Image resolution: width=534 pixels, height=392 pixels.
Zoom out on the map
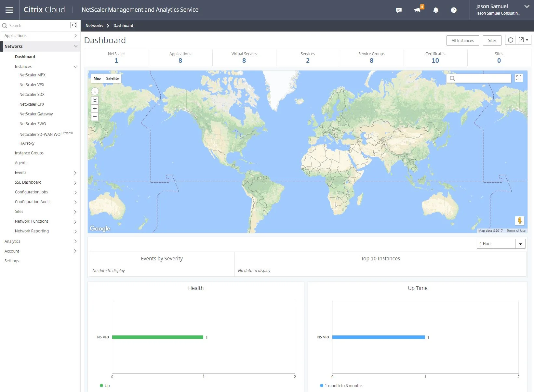coord(95,116)
